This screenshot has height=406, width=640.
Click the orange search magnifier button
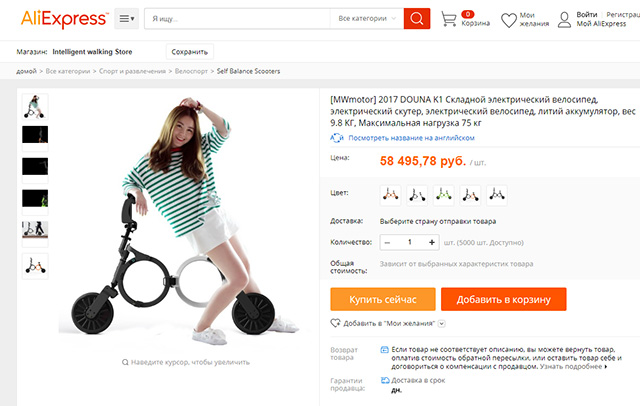tap(417, 19)
